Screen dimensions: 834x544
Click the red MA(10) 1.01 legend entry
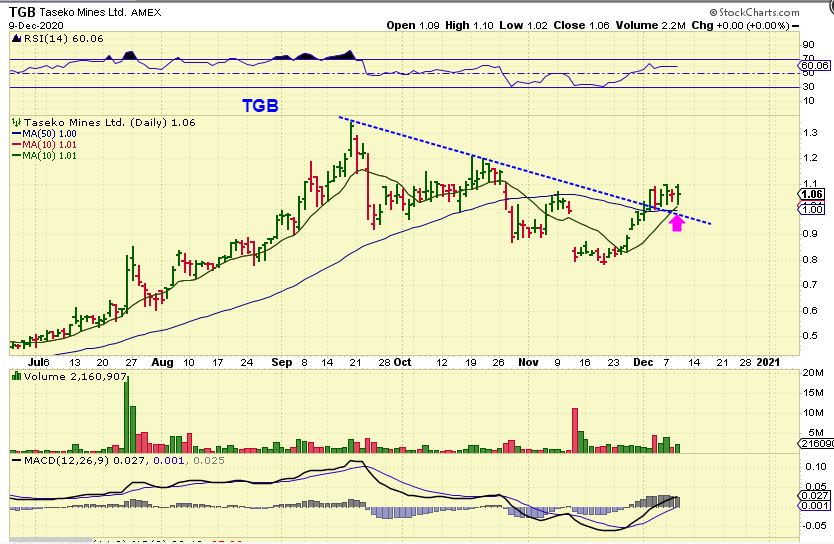[x=44, y=145]
